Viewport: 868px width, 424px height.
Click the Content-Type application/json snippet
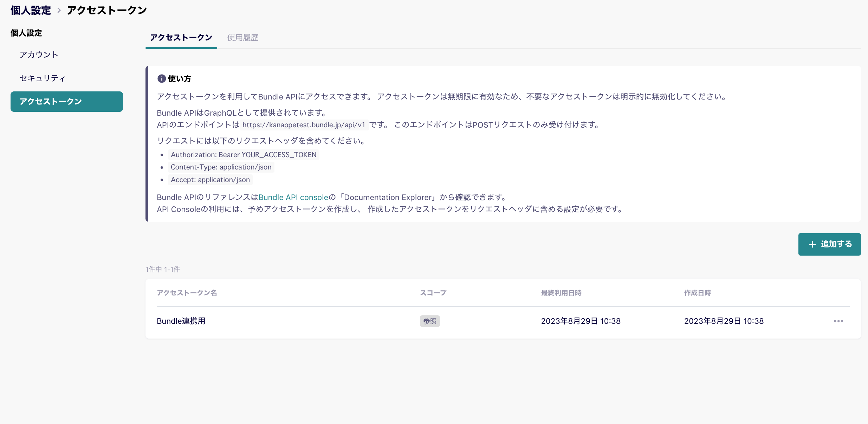[x=221, y=167]
